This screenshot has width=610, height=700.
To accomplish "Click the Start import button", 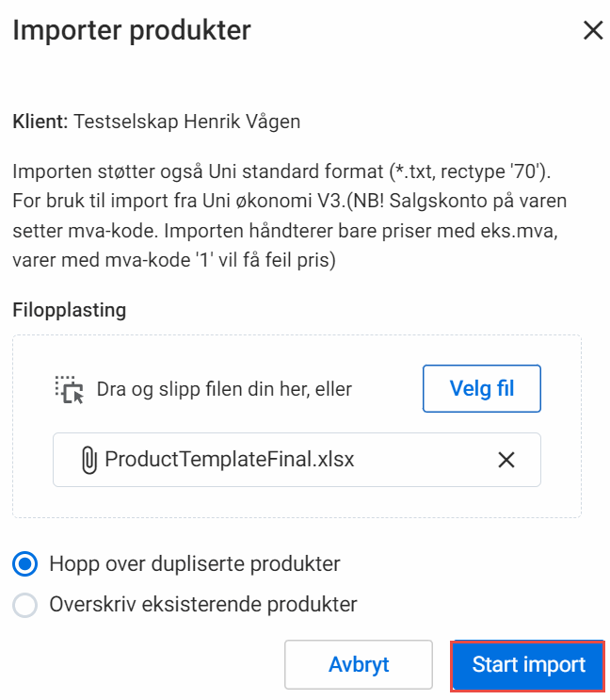I will [528, 665].
